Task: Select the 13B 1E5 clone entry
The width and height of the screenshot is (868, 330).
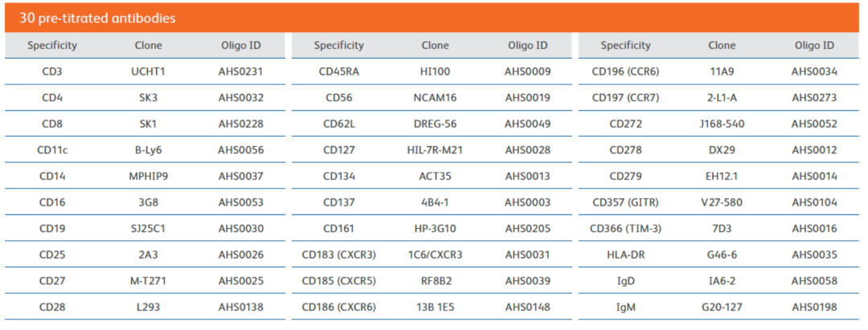Action: (x=435, y=308)
